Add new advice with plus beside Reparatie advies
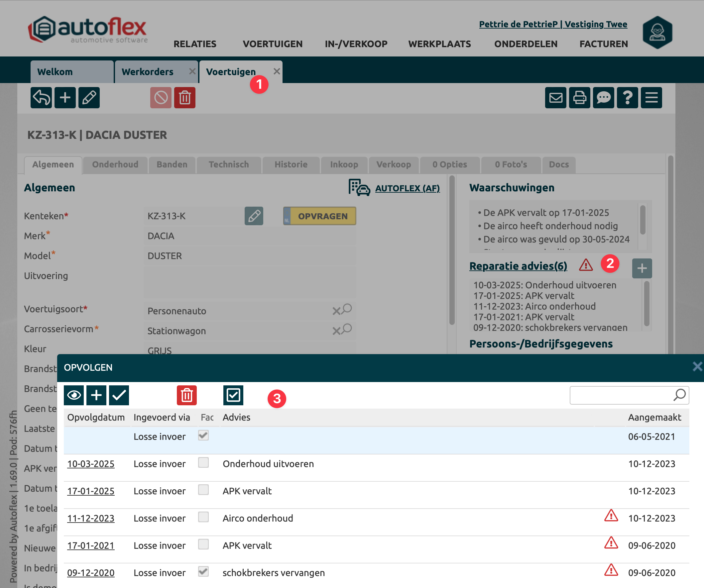 pyautogui.click(x=642, y=268)
